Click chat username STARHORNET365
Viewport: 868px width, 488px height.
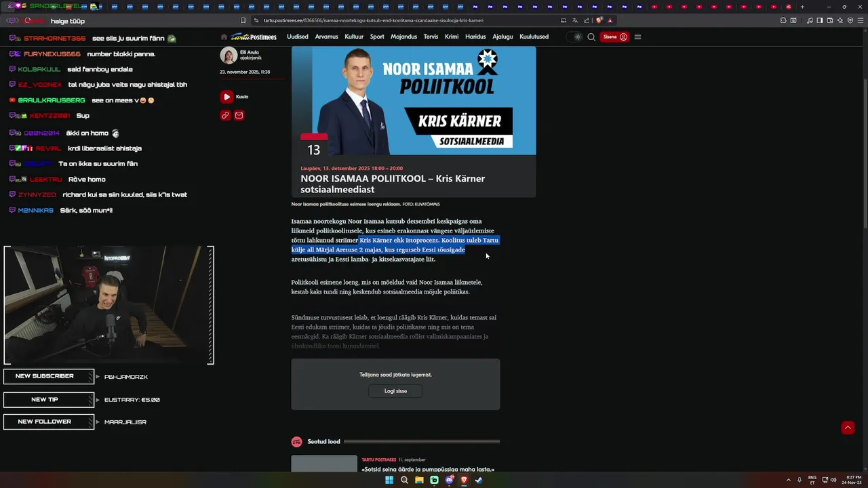coord(54,39)
